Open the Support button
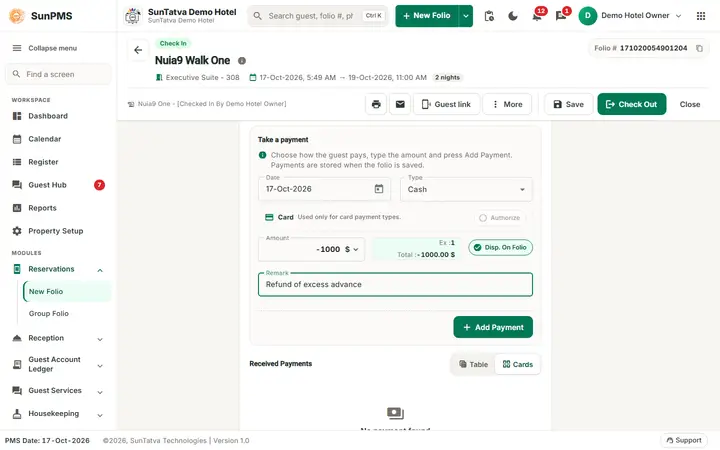This screenshot has width=720, height=450. coord(684,440)
